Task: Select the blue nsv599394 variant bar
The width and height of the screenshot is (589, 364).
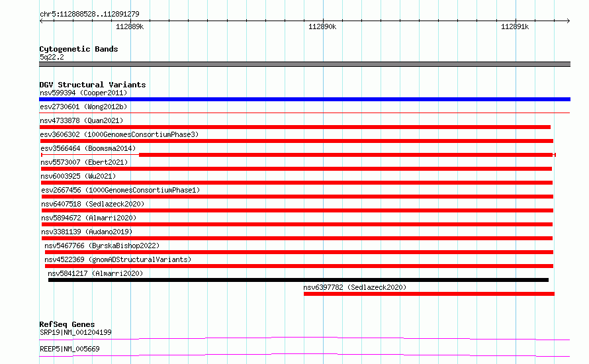Action: pos(304,99)
